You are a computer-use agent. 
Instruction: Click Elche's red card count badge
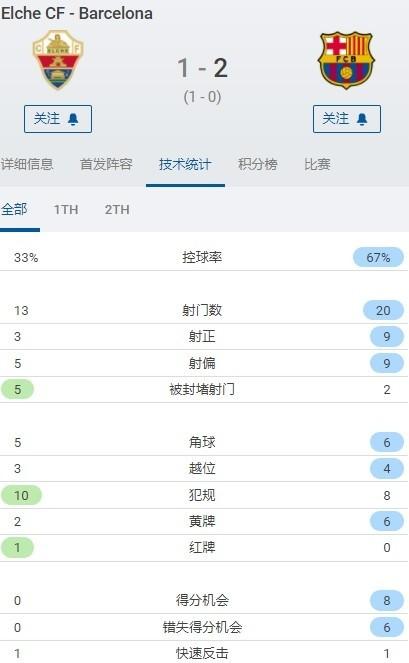pos(17,548)
